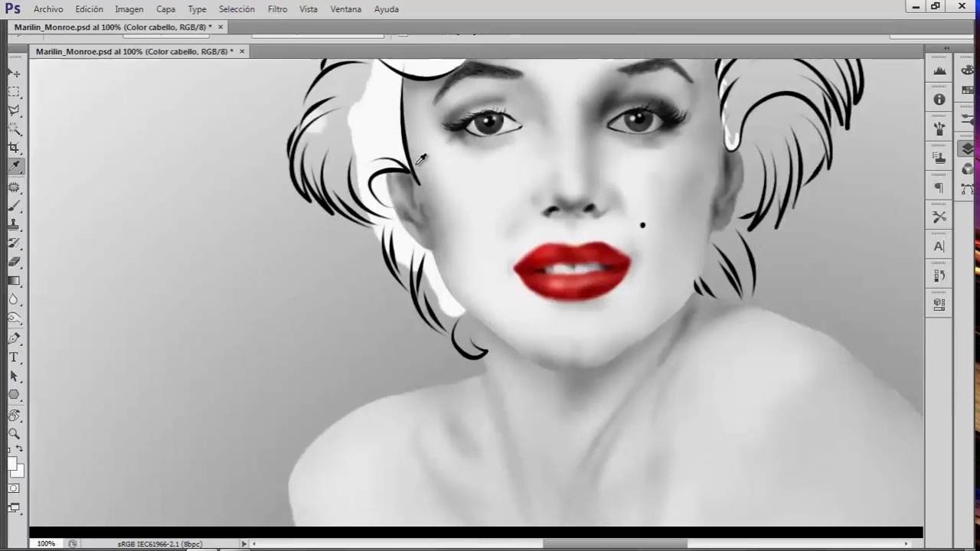This screenshot has height=551, width=980.
Task: Select the History Brush tool
Action: [x=14, y=243]
